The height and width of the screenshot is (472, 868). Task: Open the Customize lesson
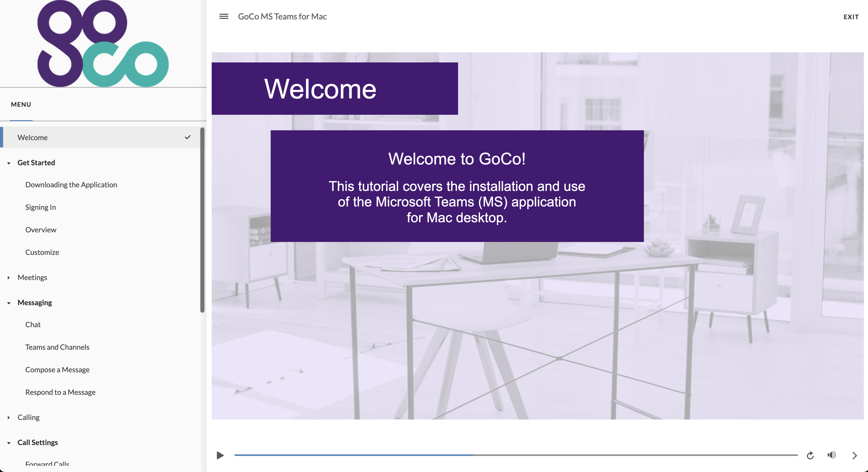pos(42,252)
